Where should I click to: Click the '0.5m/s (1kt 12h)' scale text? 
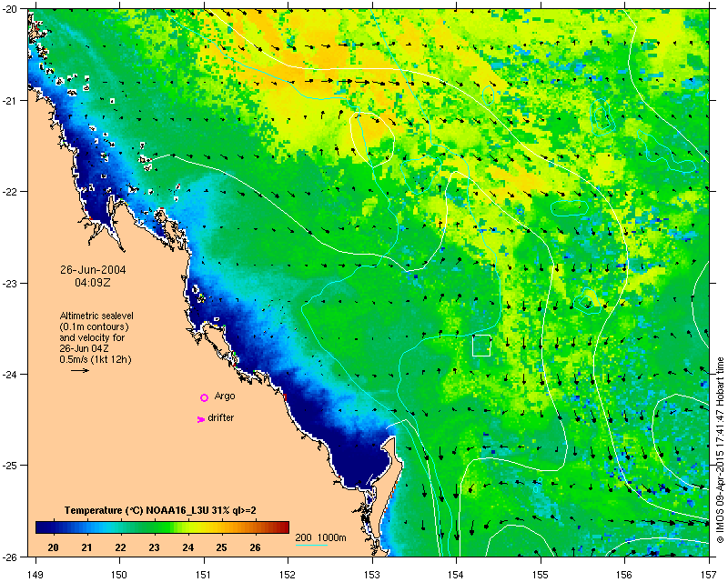(96, 359)
